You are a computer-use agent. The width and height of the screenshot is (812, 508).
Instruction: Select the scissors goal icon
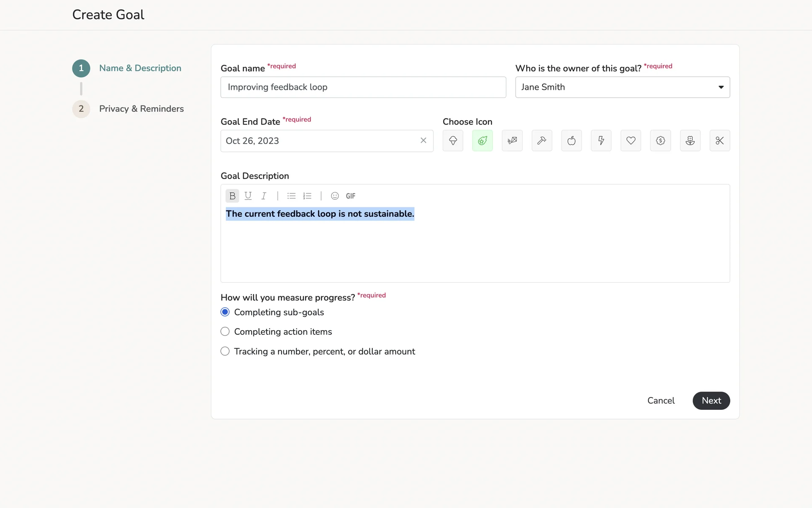(x=719, y=141)
